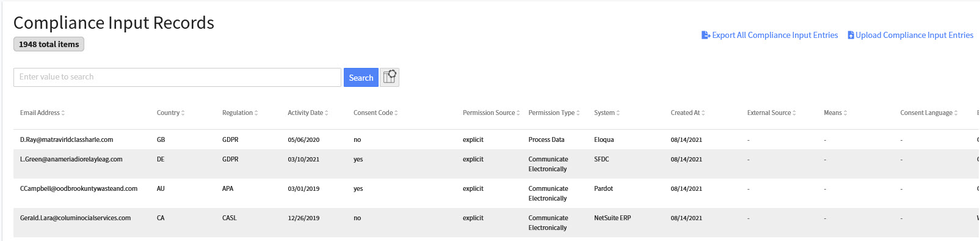The image size is (980, 241).
Task: Click the NetSuite ERP system cell
Action: [612, 218]
